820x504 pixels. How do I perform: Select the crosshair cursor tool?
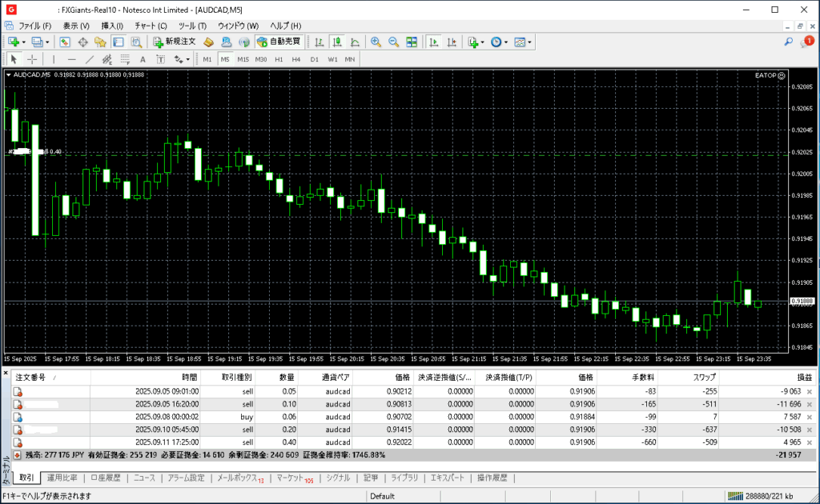click(x=32, y=59)
